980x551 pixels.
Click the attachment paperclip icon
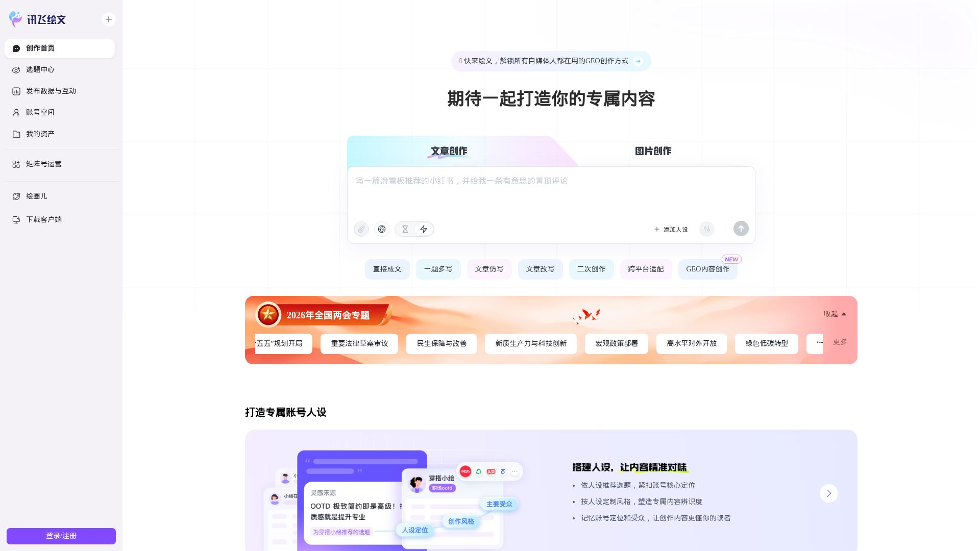click(x=361, y=229)
